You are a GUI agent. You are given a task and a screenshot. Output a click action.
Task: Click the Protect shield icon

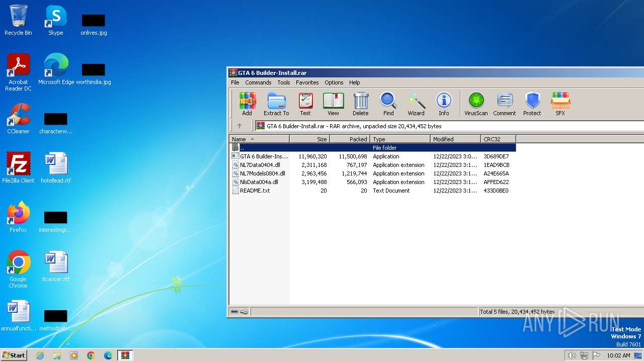(532, 104)
